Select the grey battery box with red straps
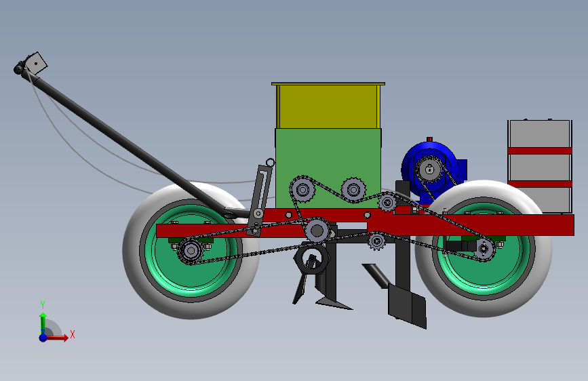Screen dimensions: 588x381 pyautogui.click(x=540, y=166)
